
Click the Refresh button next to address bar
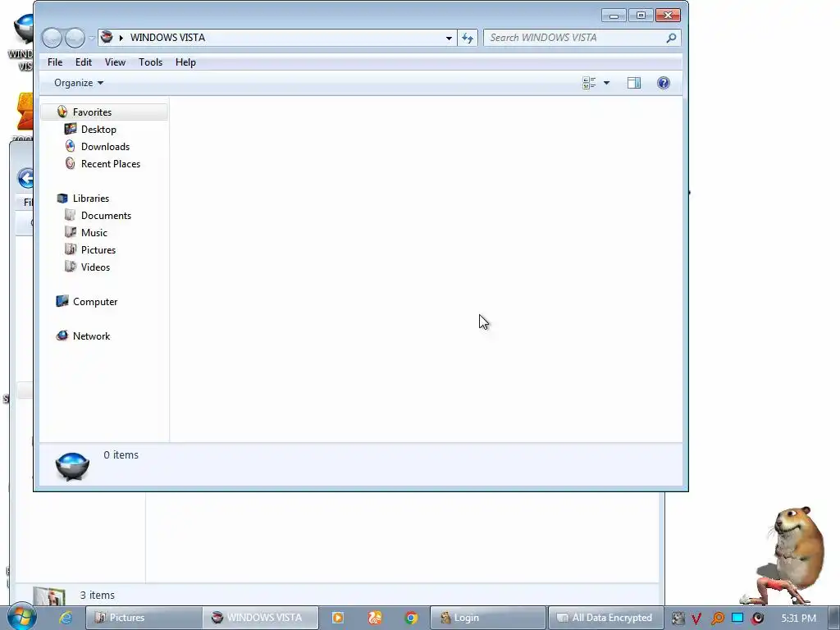click(x=467, y=38)
